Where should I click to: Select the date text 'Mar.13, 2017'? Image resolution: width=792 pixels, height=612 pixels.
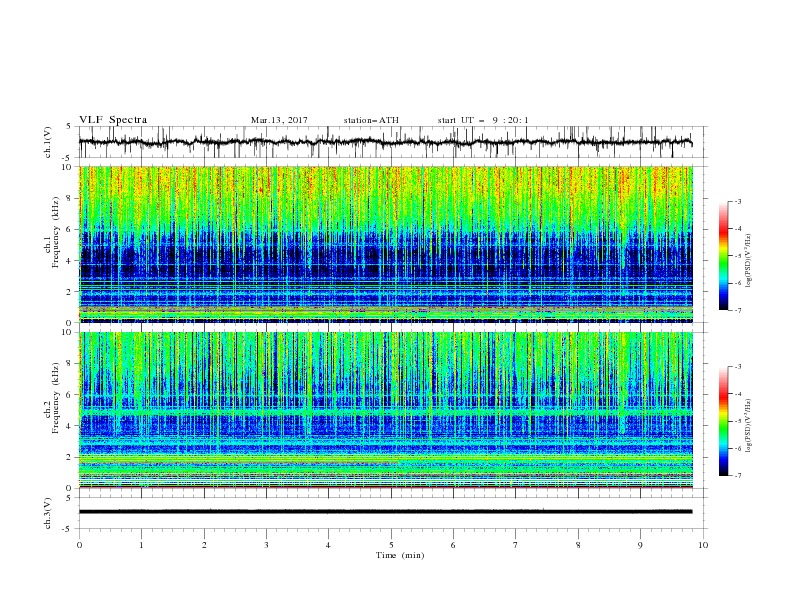pos(279,120)
